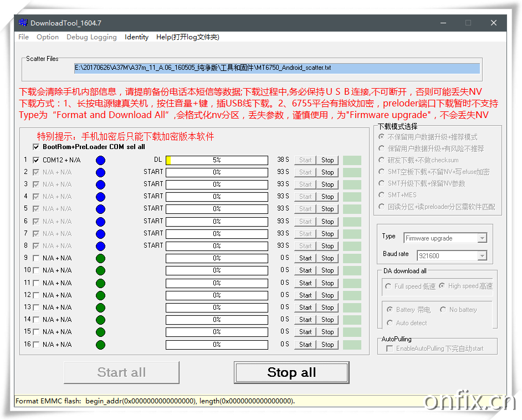Check EnableAutoPulling option
Image resolution: width=522 pixels, height=420 pixels.
[x=389, y=349]
